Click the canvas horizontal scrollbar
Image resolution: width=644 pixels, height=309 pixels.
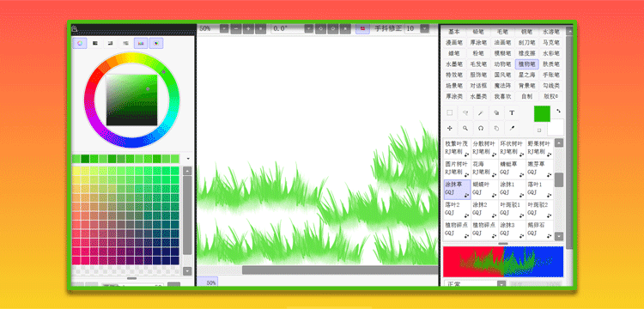point(340,270)
